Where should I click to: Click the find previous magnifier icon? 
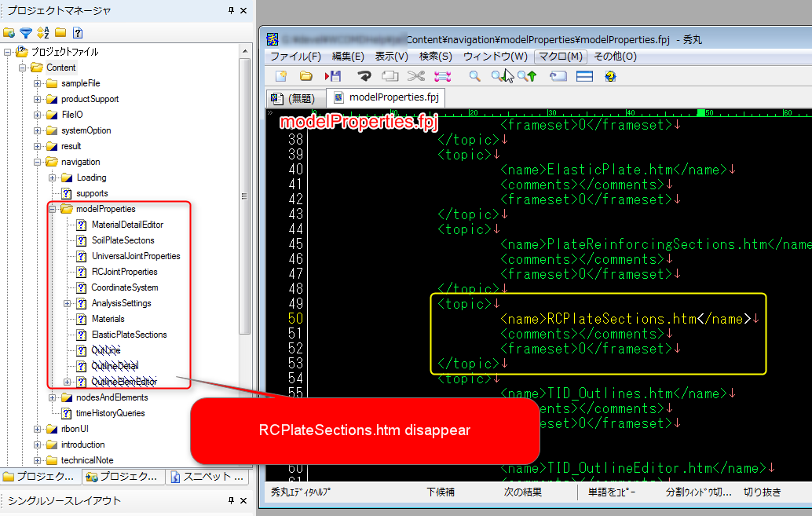[527, 76]
